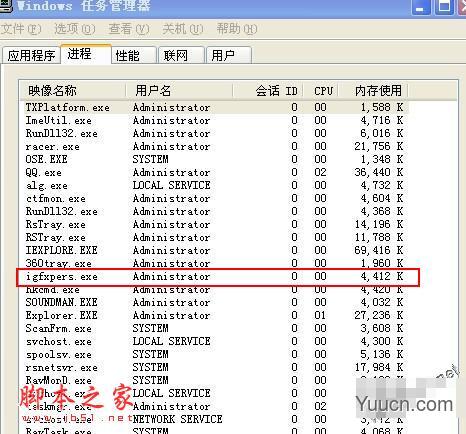
Task: Select RunDll32.exe using 4,368 K
Action: (214, 212)
